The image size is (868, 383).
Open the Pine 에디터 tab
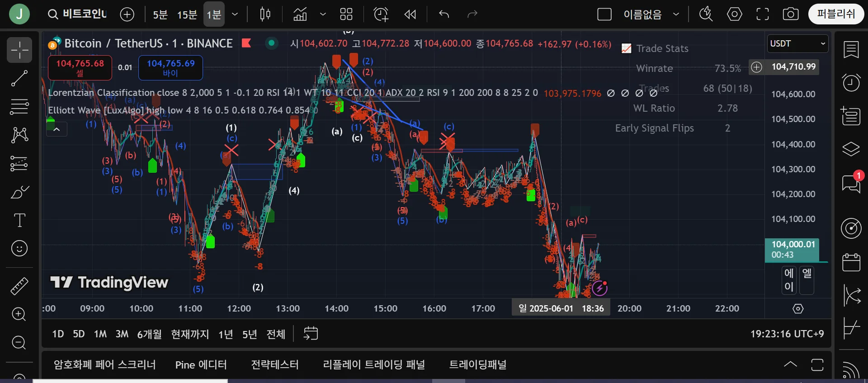click(201, 365)
